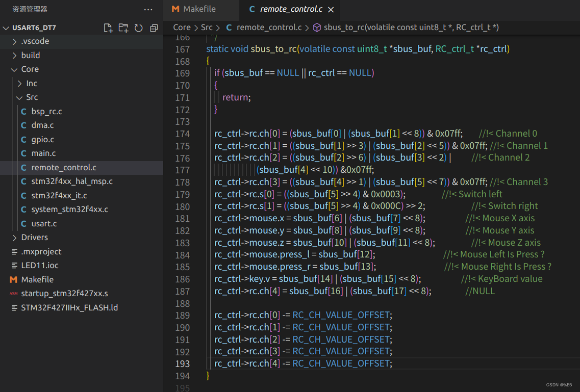
Task: Click sbus_to_rc function in the breadcrumb
Action: click(411, 28)
